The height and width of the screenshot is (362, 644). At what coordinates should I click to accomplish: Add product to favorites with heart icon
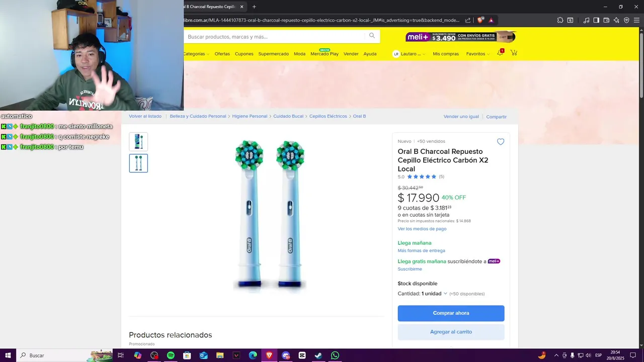coord(501,142)
